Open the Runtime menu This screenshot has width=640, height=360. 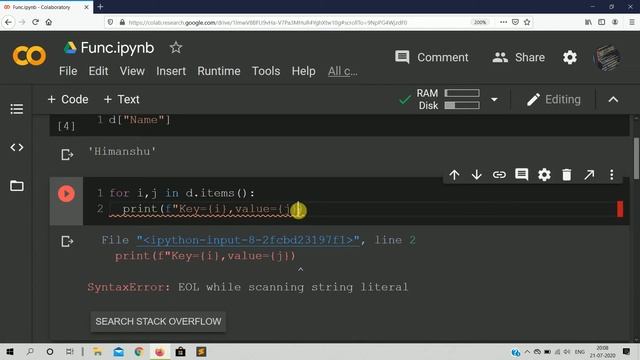tap(219, 71)
